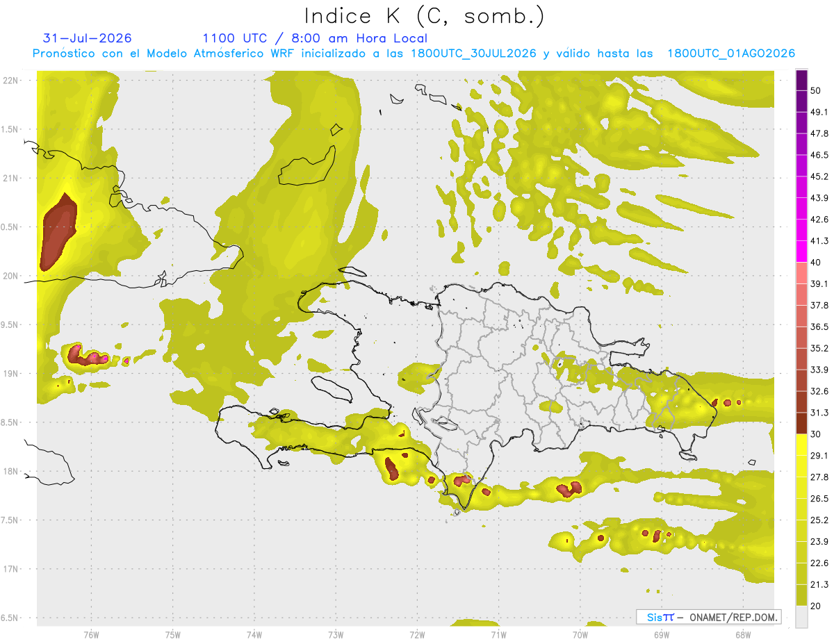Select the light gray colorbar segment below 20
Screen dimensions: 834x644
click(801, 617)
